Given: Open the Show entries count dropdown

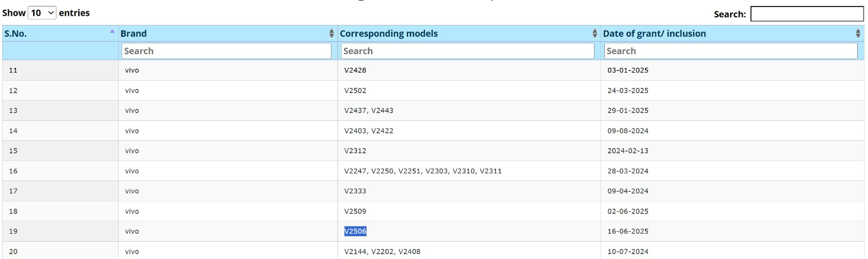Looking at the screenshot, I should [x=42, y=12].
